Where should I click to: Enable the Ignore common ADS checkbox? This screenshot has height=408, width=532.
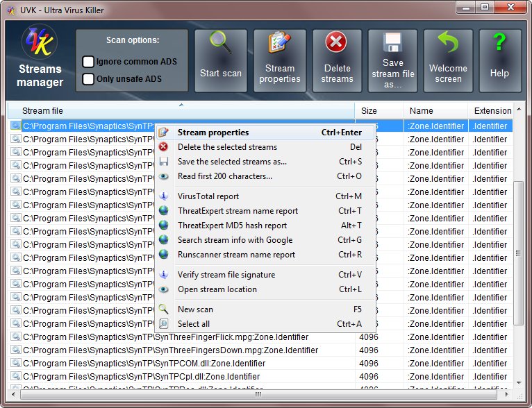(x=88, y=62)
